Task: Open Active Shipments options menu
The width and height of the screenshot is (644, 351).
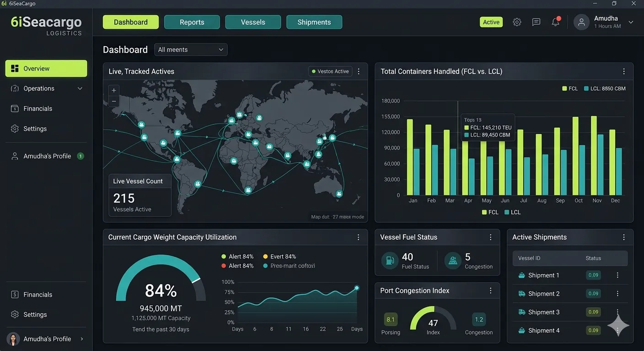Action: click(x=624, y=237)
